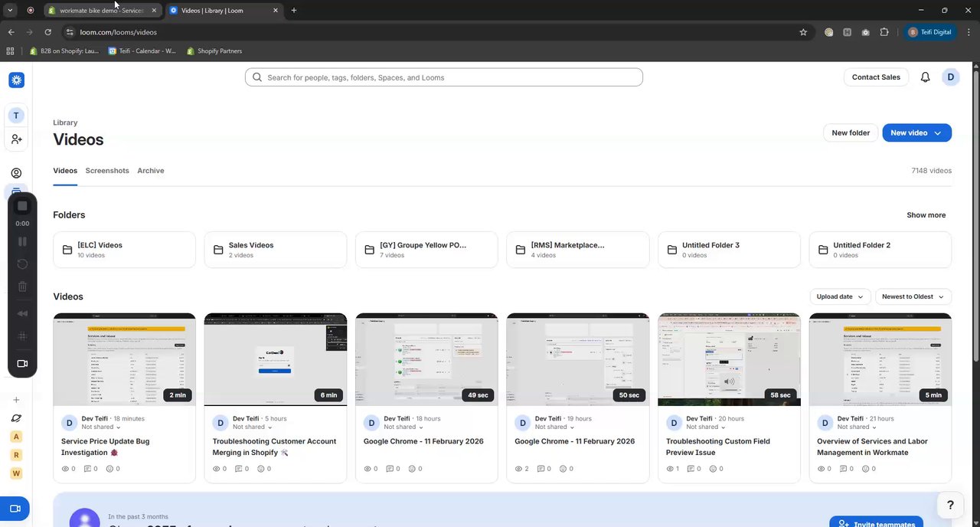This screenshot has width=980, height=527.
Task: Click the Invite teammates button
Action: [x=876, y=524]
